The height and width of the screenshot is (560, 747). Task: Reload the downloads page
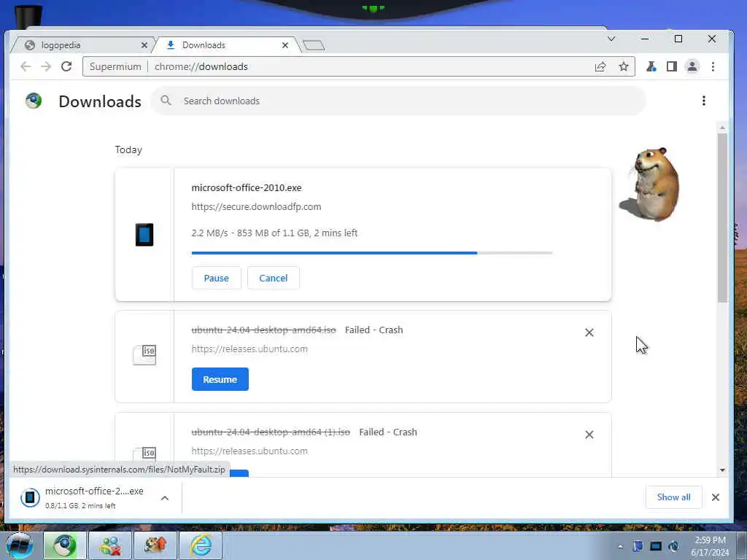point(66,66)
